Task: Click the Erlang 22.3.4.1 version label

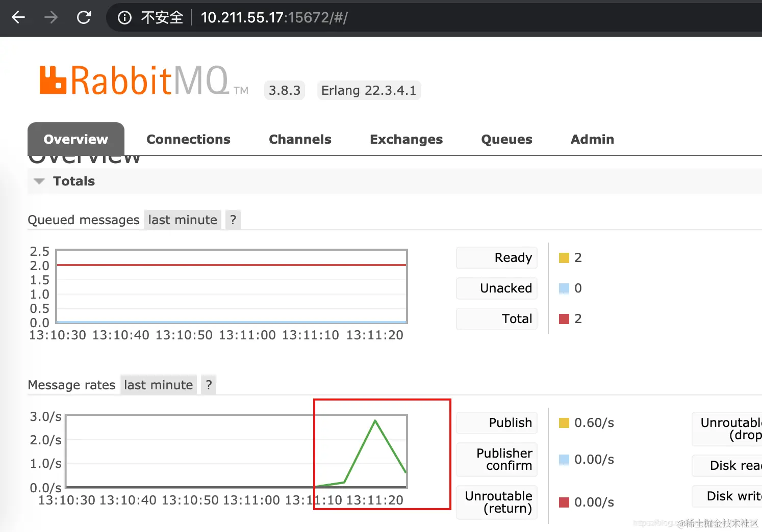Action: [x=369, y=90]
